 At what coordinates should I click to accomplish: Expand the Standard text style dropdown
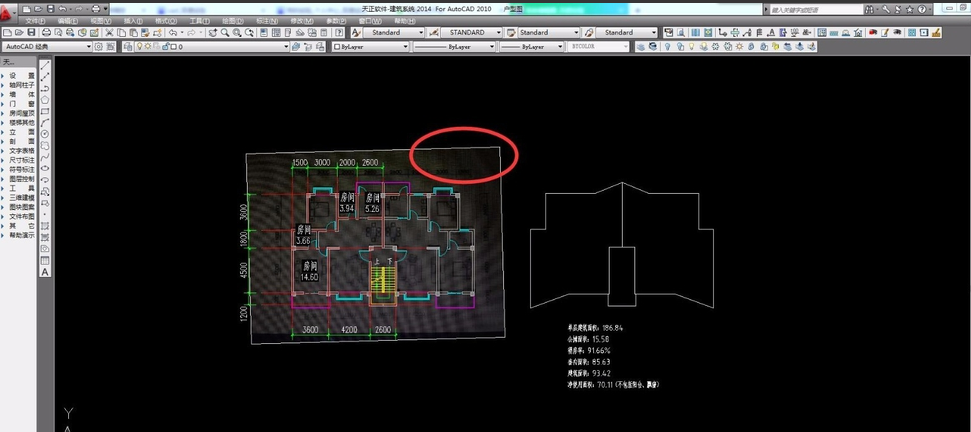pyautogui.click(x=393, y=33)
